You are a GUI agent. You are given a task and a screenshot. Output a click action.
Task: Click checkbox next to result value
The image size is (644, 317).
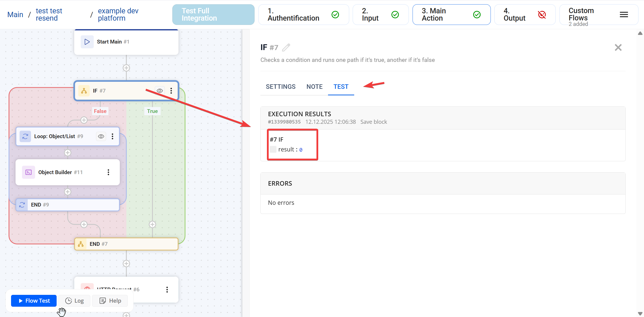click(273, 149)
